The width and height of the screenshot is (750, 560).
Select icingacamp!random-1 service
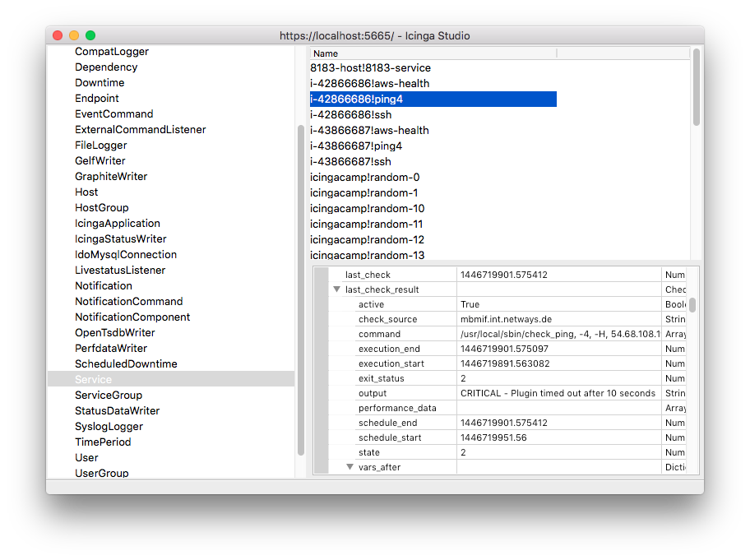pos(364,192)
